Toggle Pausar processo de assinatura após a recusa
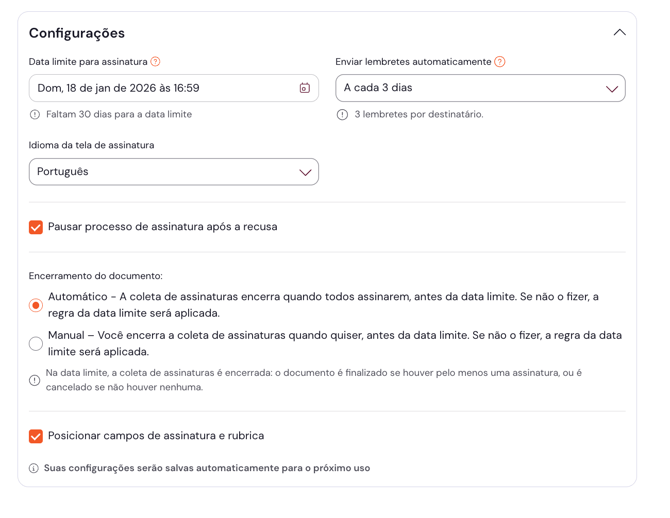Screen dimensions: 670x518 click(x=36, y=227)
